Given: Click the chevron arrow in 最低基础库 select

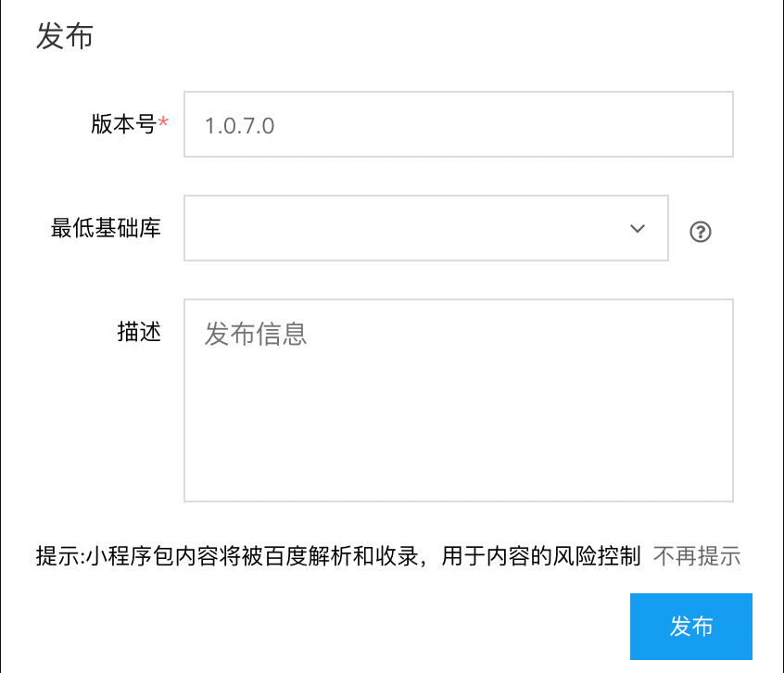Looking at the screenshot, I should point(638,229).
